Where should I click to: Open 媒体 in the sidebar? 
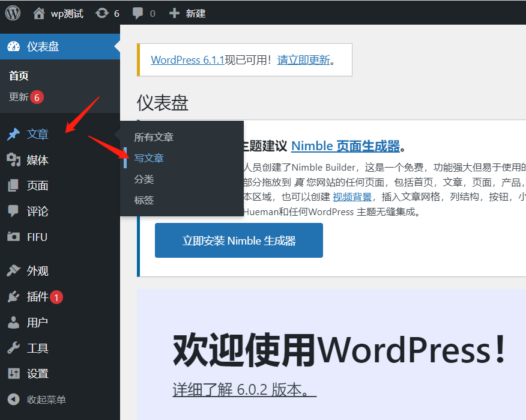pos(38,160)
